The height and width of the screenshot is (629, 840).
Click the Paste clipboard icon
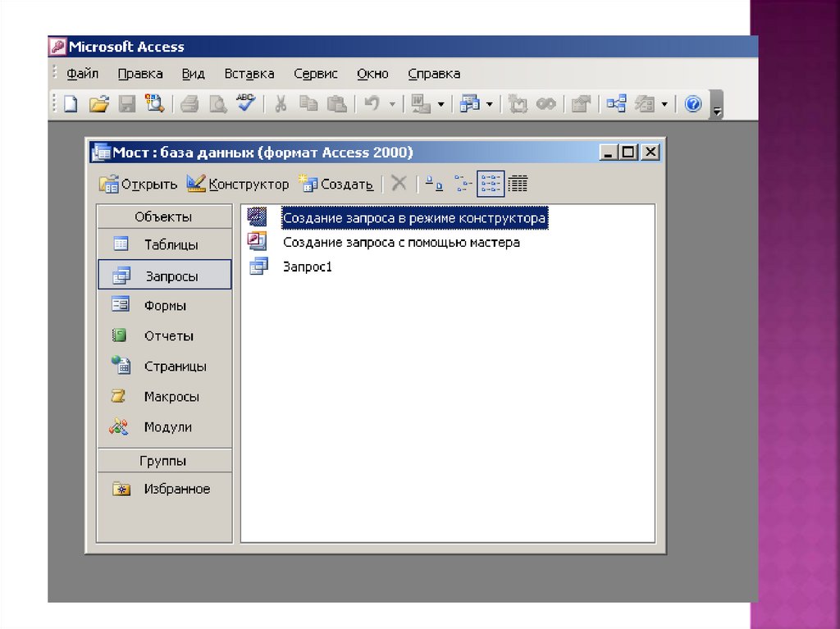click(x=336, y=103)
